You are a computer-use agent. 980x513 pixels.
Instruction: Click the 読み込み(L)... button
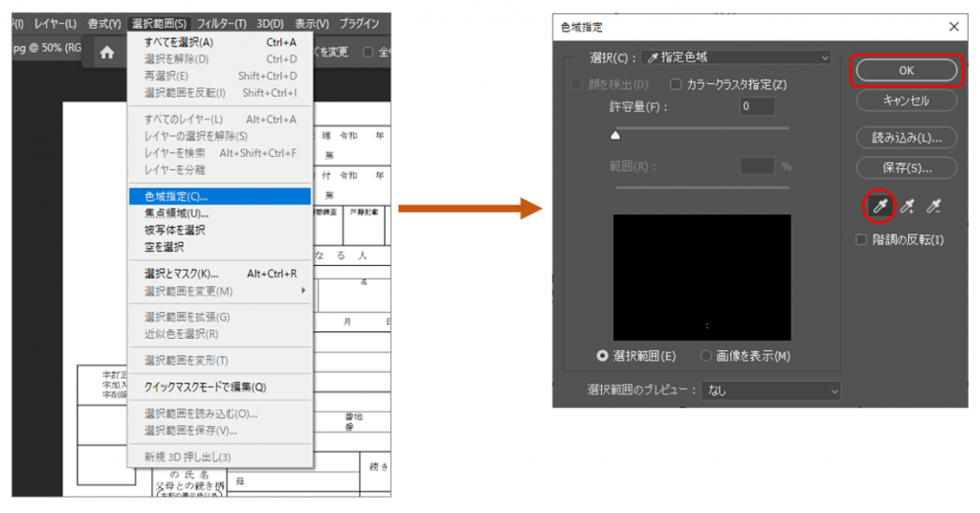pos(906,138)
